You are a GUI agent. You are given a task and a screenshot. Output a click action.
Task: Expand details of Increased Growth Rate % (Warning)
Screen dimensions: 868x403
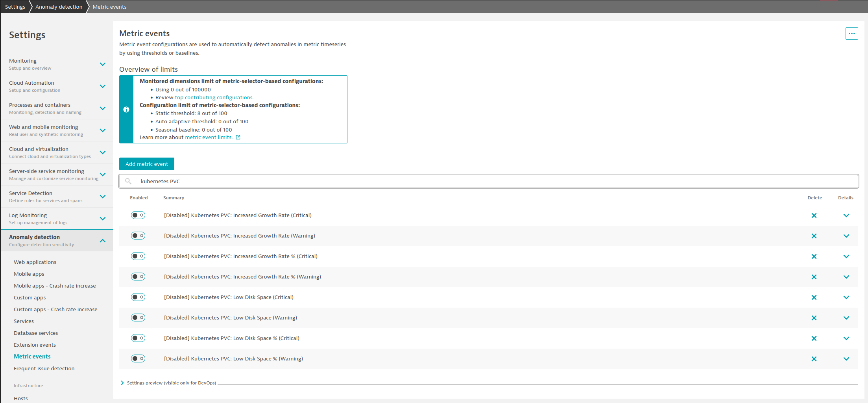tap(846, 277)
